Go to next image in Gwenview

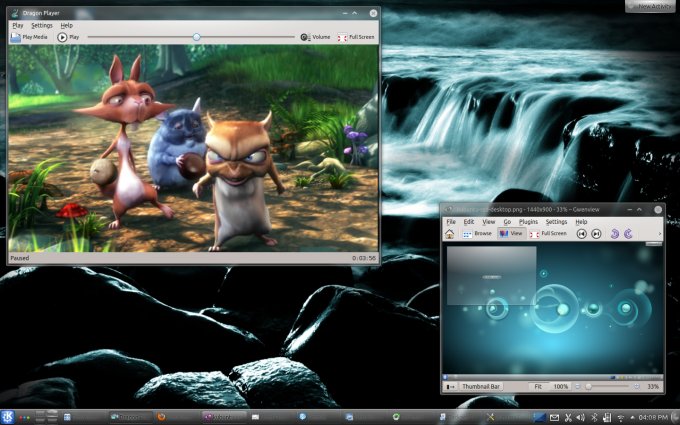pyautogui.click(x=596, y=234)
